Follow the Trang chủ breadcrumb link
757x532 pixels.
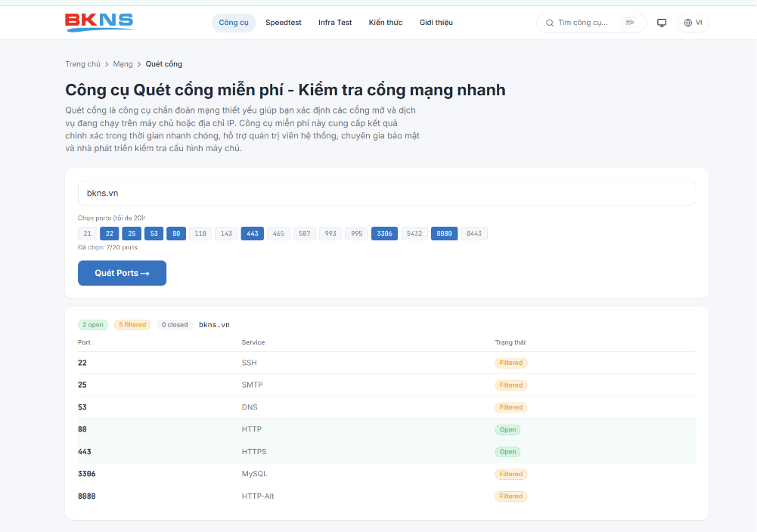click(x=83, y=64)
